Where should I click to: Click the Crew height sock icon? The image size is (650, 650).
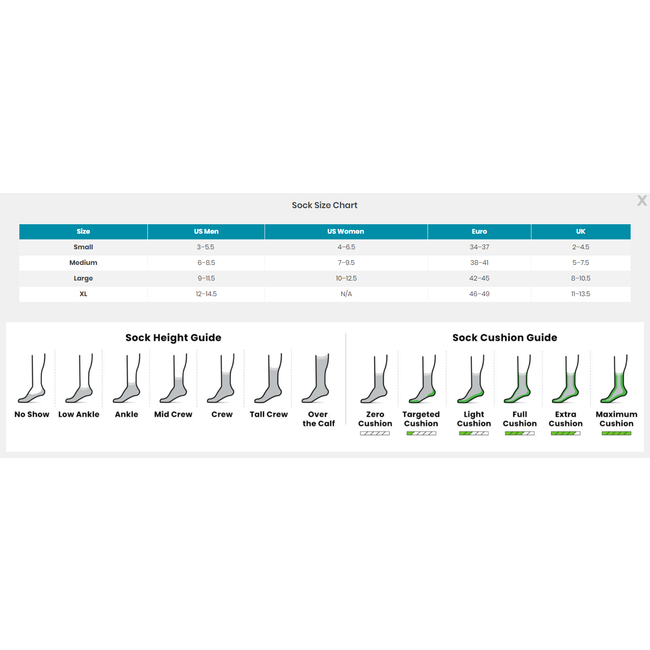tap(222, 379)
